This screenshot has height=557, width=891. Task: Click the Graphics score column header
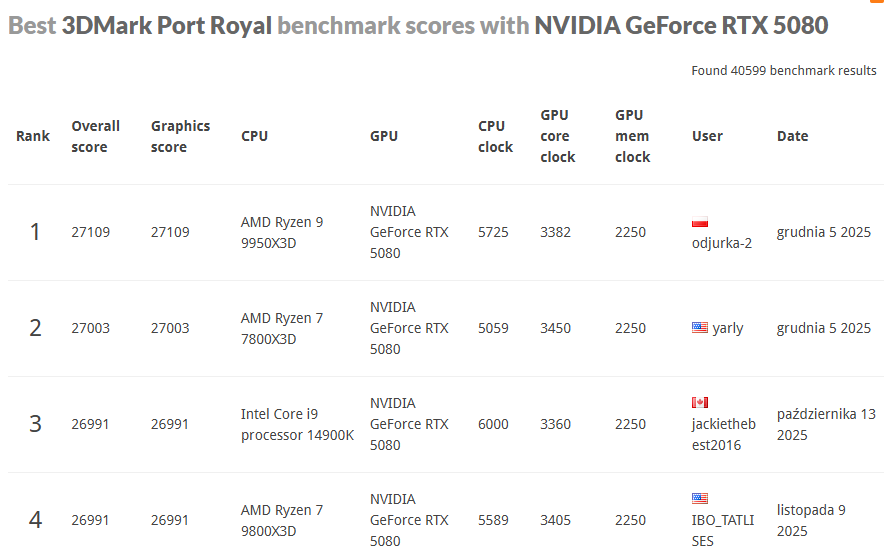click(180, 136)
